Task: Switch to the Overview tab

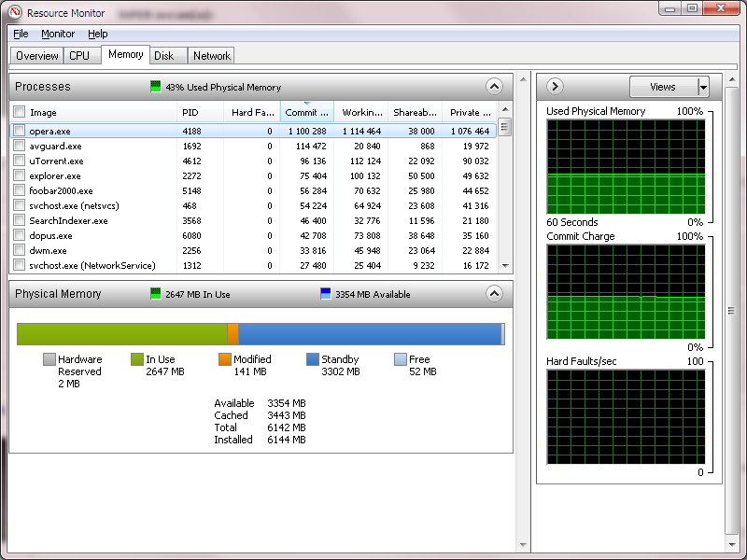Action: click(36, 56)
